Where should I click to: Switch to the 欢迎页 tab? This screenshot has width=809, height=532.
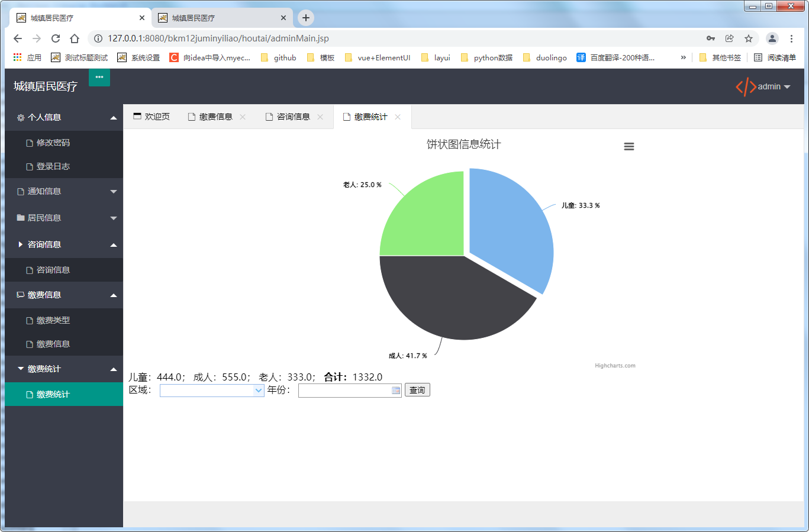pos(152,117)
